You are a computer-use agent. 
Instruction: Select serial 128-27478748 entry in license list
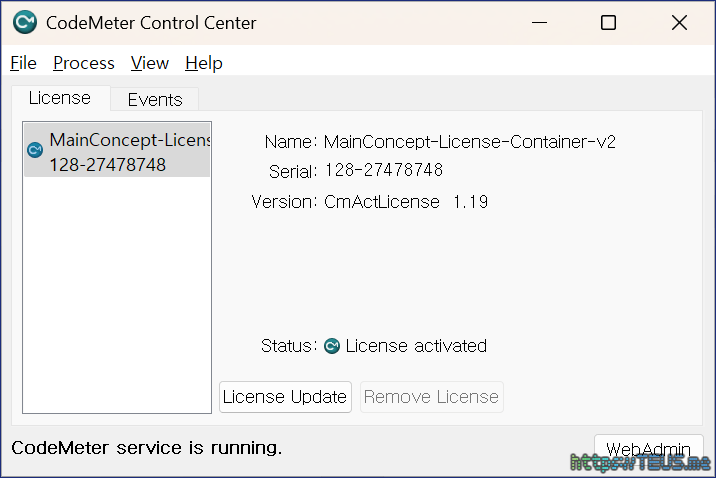tap(108, 165)
